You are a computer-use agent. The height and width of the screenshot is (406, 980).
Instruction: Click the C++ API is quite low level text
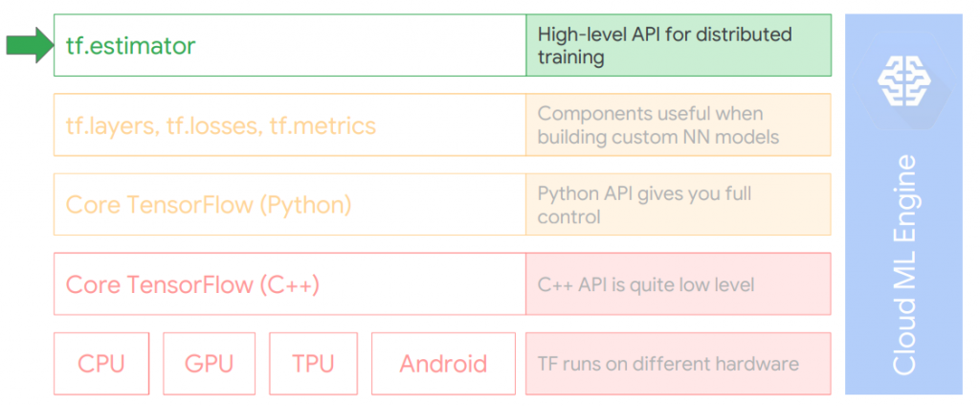point(646,285)
